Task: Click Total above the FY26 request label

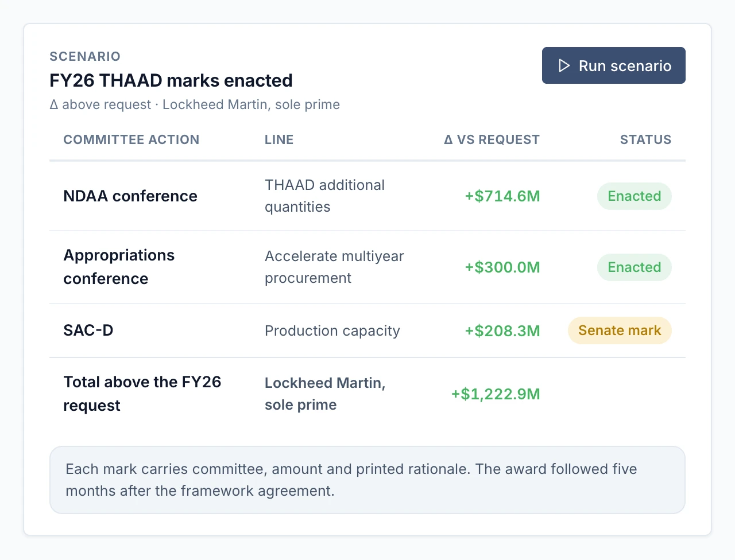Action: (x=142, y=394)
